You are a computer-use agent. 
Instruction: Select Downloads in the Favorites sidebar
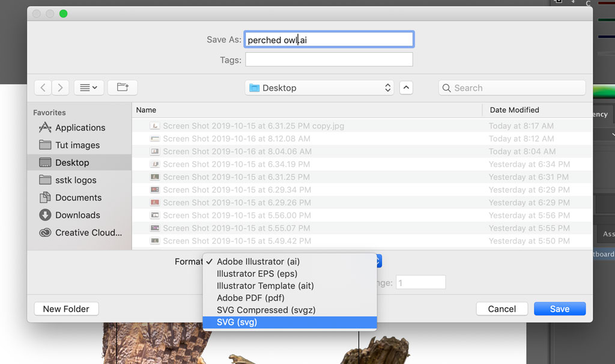pos(77,215)
